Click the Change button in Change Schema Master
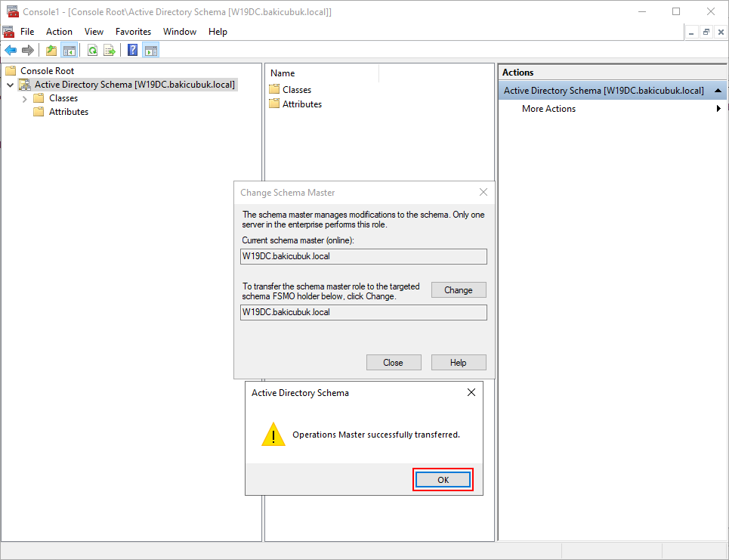The image size is (729, 560). coord(459,289)
